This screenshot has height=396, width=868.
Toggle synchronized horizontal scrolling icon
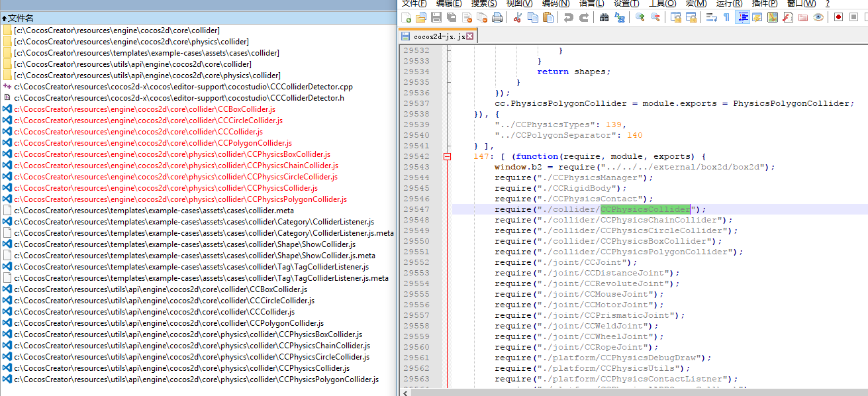pyautogui.click(x=691, y=17)
